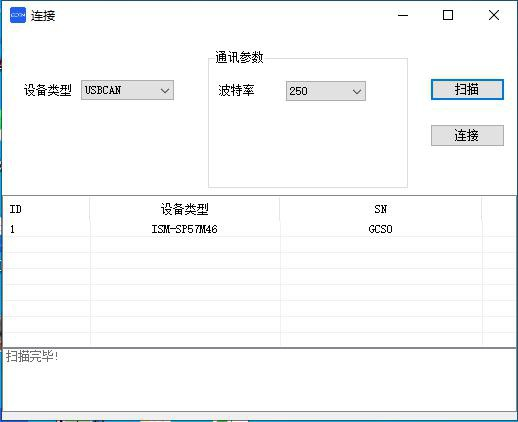Screen dimensions: 518x422
Task: Maximize the 连接 window
Action: pos(448,15)
